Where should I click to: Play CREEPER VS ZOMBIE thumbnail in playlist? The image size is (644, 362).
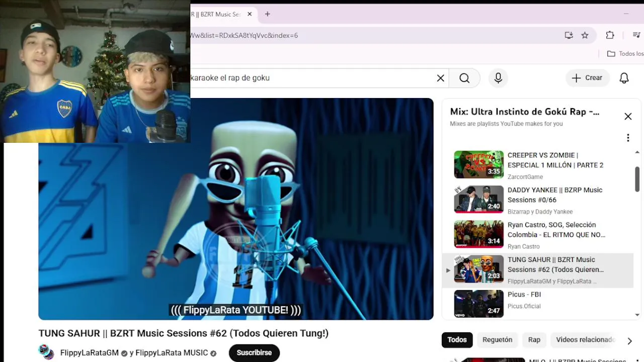(x=478, y=164)
